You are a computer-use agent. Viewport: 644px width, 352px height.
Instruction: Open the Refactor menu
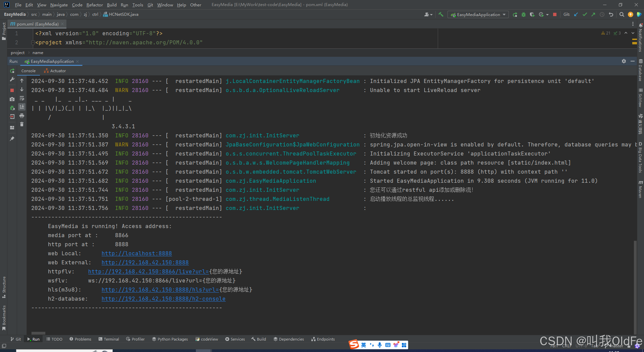(x=95, y=5)
